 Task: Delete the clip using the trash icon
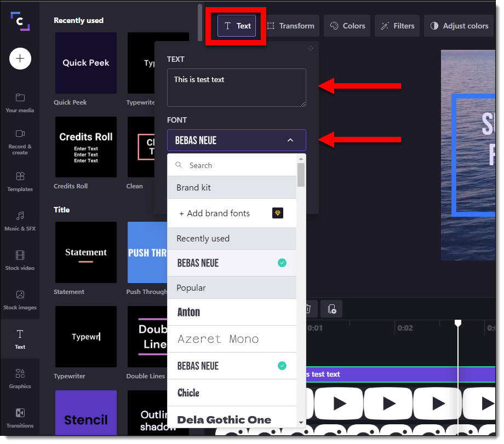(308, 309)
